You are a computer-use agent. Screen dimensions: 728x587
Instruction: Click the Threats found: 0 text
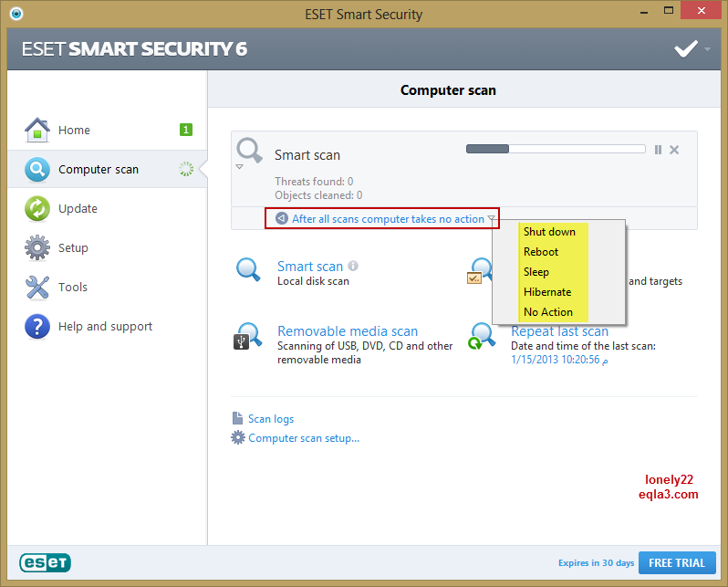pos(314,182)
